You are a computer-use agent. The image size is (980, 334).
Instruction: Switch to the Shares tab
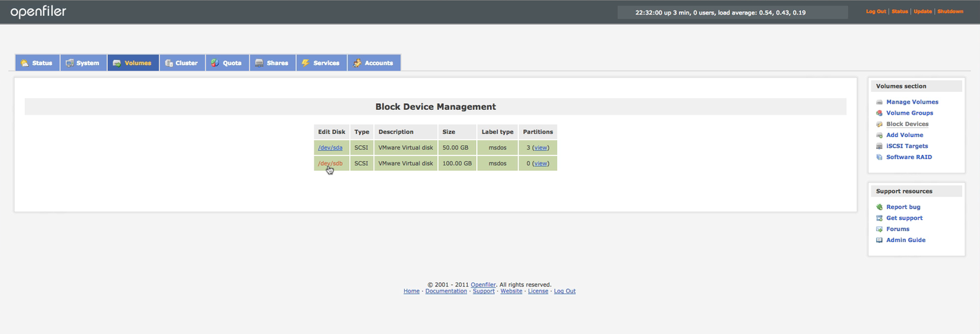tap(273, 63)
